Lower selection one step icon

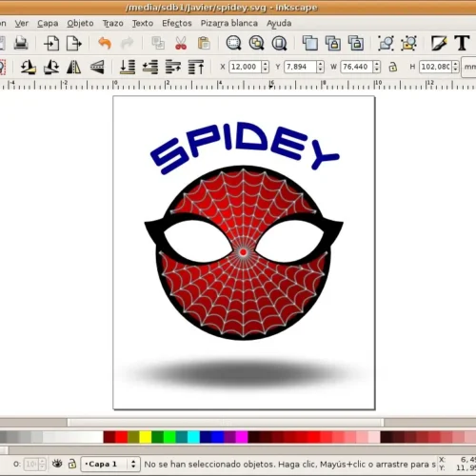150,67
